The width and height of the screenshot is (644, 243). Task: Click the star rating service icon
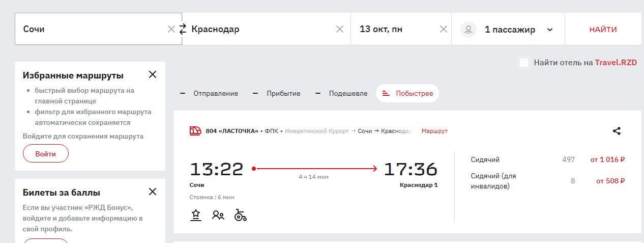196,215
